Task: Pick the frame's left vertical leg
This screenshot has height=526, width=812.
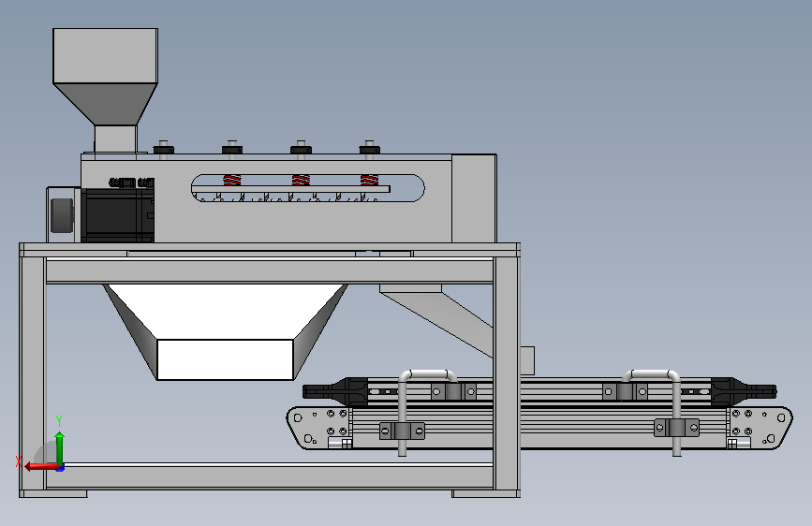Action: (33, 373)
